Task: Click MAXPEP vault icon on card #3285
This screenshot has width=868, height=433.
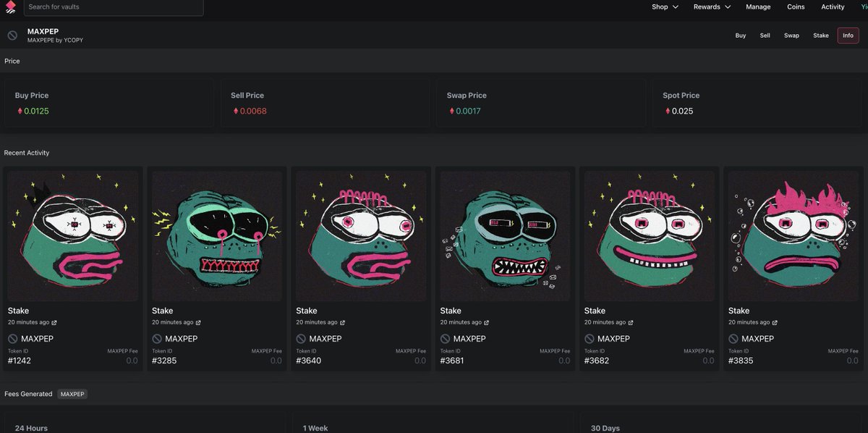Action: pyautogui.click(x=156, y=339)
